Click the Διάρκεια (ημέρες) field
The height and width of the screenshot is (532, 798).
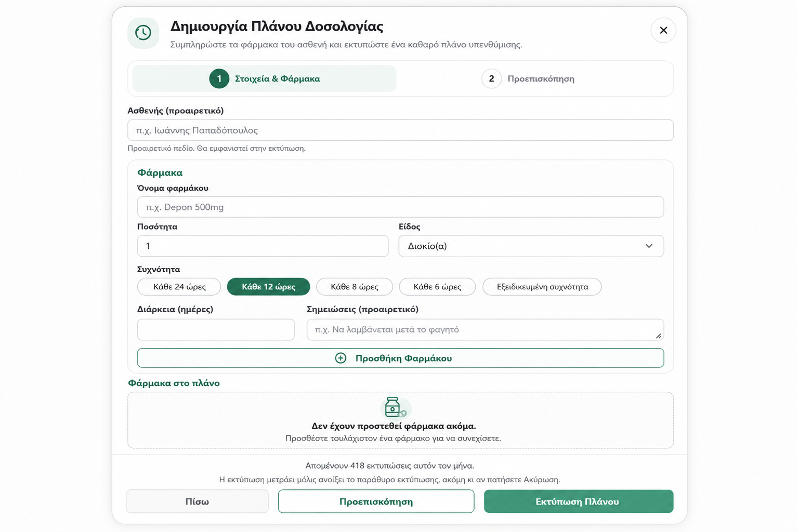pos(216,329)
